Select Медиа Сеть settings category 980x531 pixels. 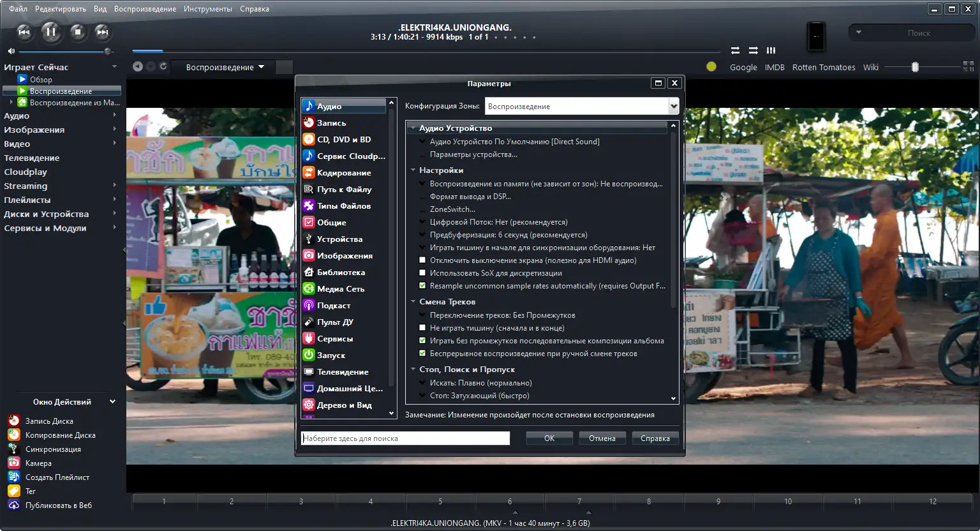(344, 288)
